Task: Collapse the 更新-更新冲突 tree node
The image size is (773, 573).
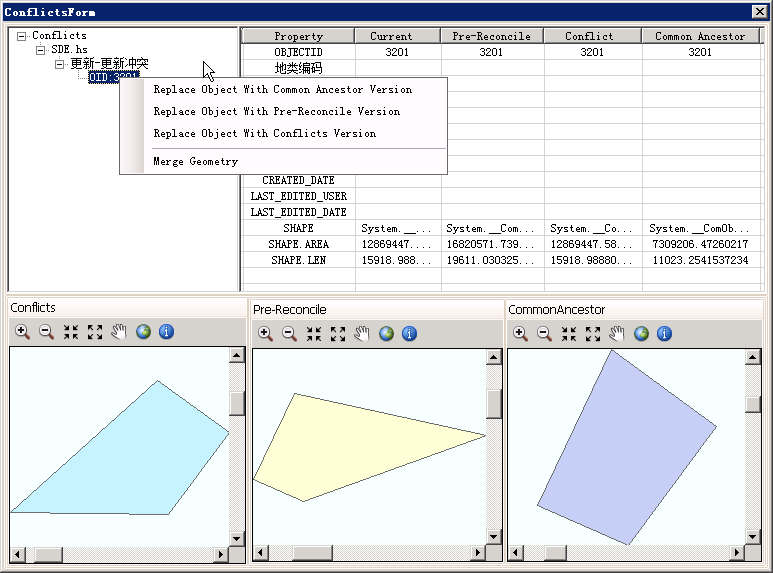Action: click(x=59, y=64)
